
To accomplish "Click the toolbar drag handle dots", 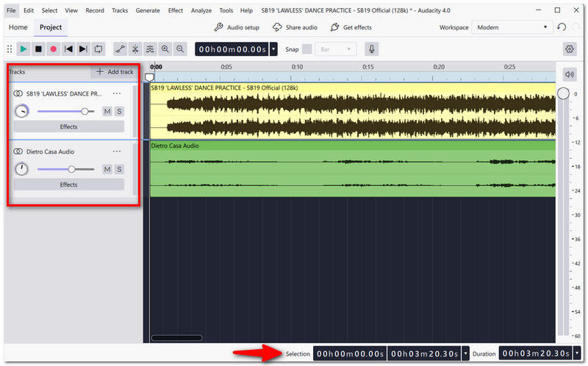I will tap(10, 49).
